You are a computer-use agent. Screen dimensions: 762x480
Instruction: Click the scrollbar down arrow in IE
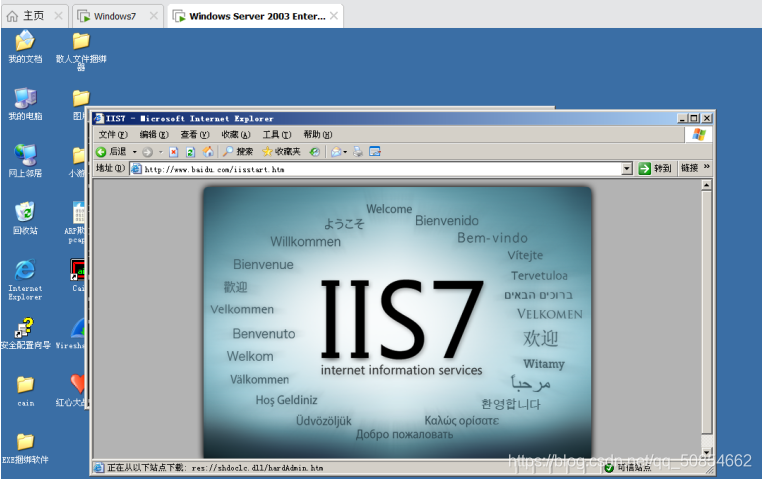(x=707, y=452)
